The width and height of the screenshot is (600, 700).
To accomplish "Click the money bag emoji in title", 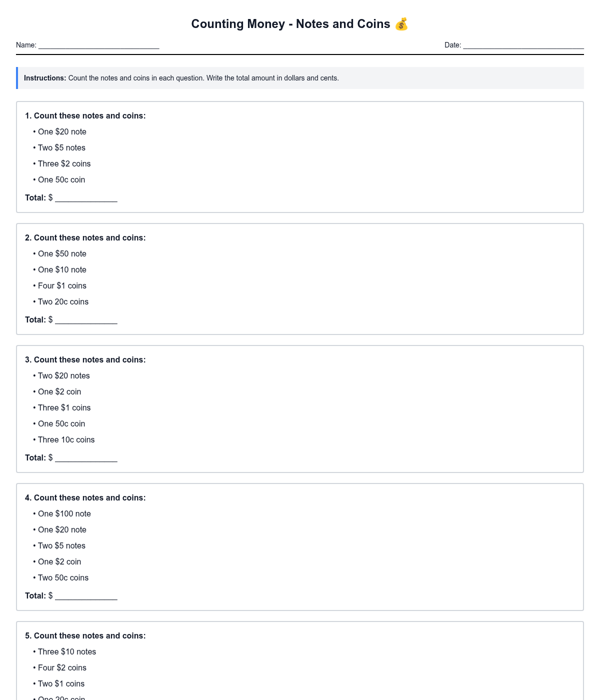I will 401,24.
